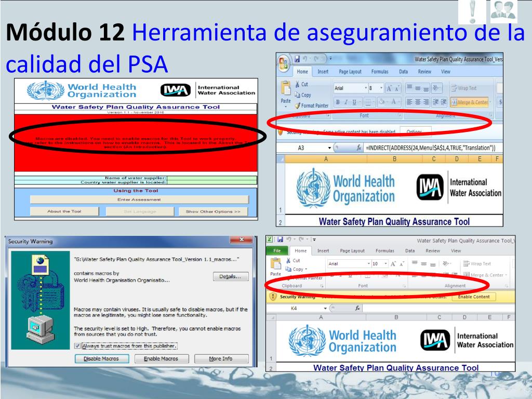Click Cut in the Excel 2007 ribbon

click(x=301, y=84)
